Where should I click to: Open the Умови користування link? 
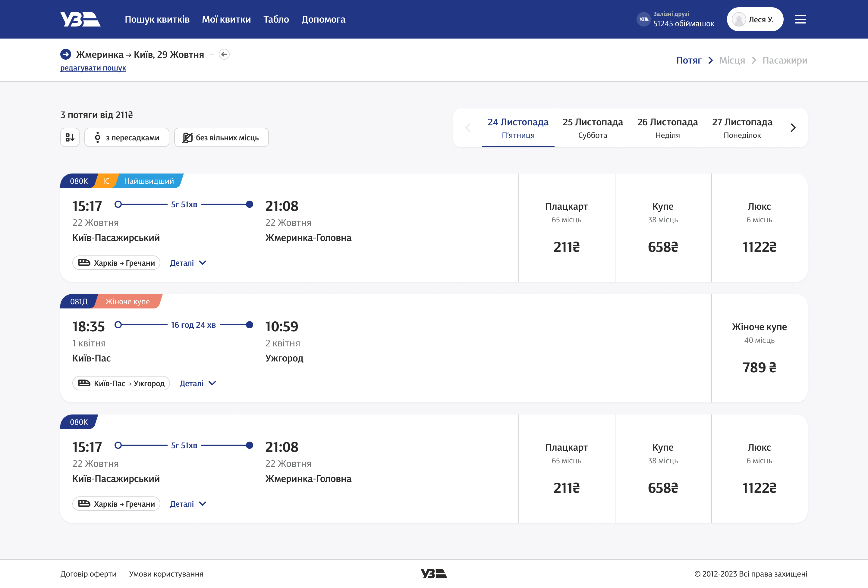point(166,574)
